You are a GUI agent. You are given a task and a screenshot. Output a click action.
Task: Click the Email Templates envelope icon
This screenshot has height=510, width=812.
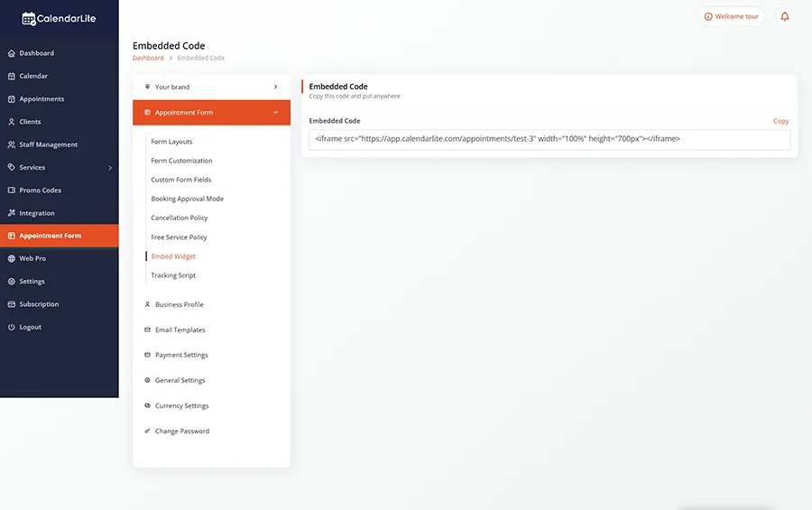(x=148, y=329)
